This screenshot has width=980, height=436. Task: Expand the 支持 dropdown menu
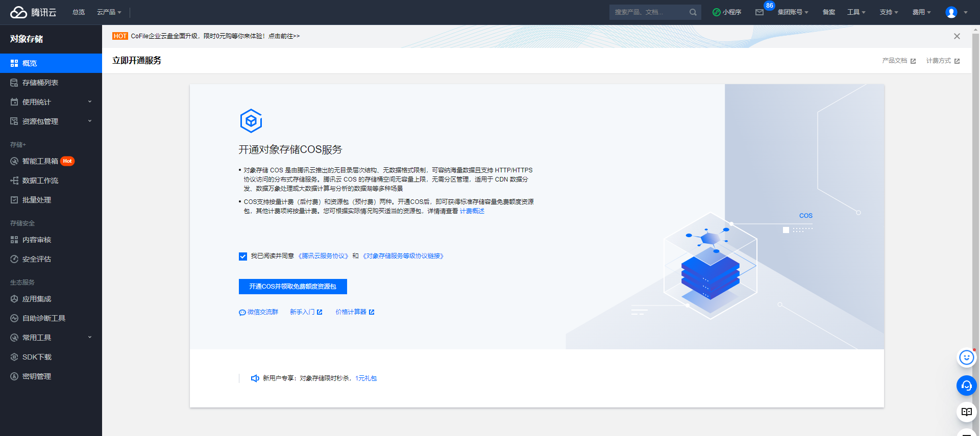(x=889, y=12)
